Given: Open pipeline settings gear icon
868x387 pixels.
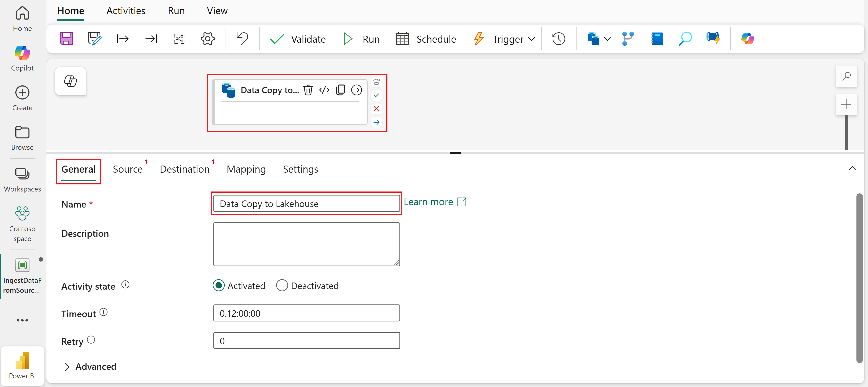Looking at the screenshot, I should pos(208,39).
